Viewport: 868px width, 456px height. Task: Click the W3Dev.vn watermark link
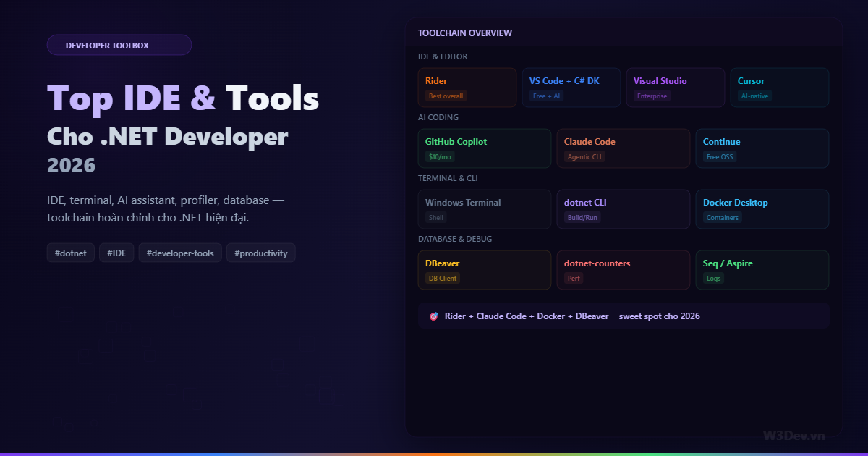(794, 435)
